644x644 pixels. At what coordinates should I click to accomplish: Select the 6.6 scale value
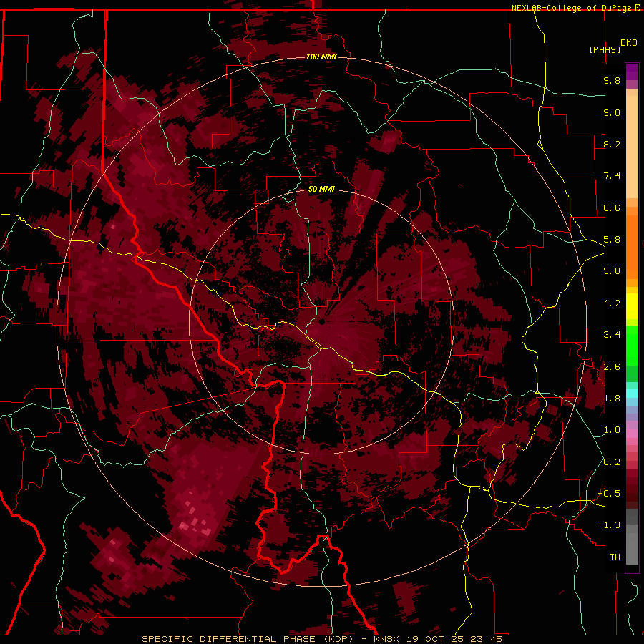click(x=612, y=208)
